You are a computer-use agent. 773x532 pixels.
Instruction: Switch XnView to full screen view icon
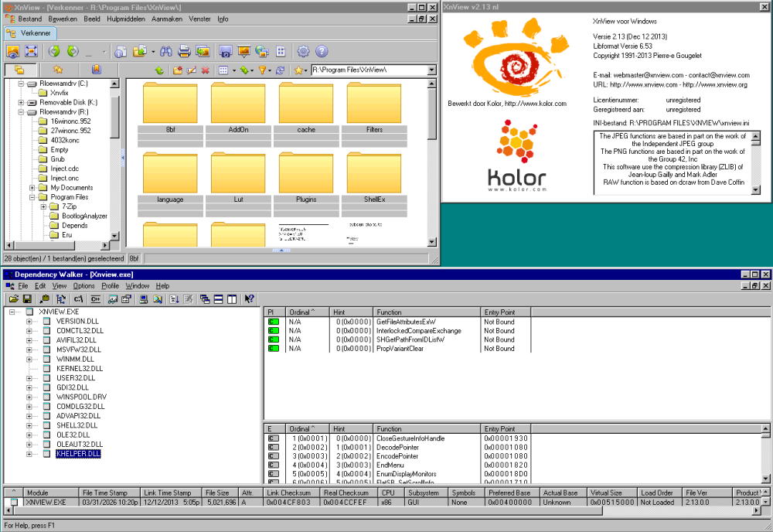pyautogui.click(x=31, y=51)
